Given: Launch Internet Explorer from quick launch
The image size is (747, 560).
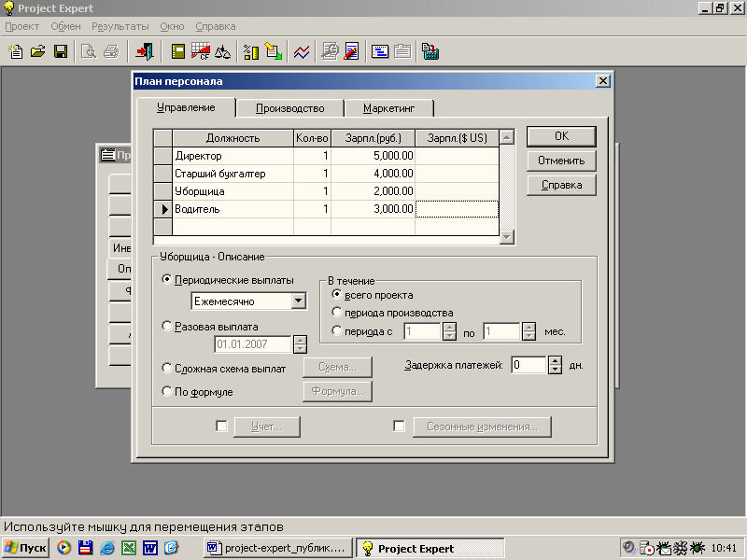Looking at the screenshot, I should click(107, 548).
